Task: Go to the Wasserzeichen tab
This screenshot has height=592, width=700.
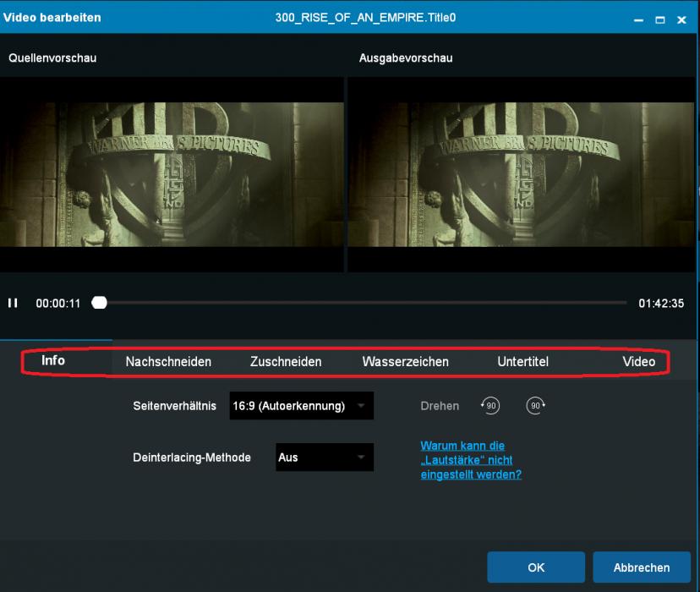Action: [x=405, y=362]
